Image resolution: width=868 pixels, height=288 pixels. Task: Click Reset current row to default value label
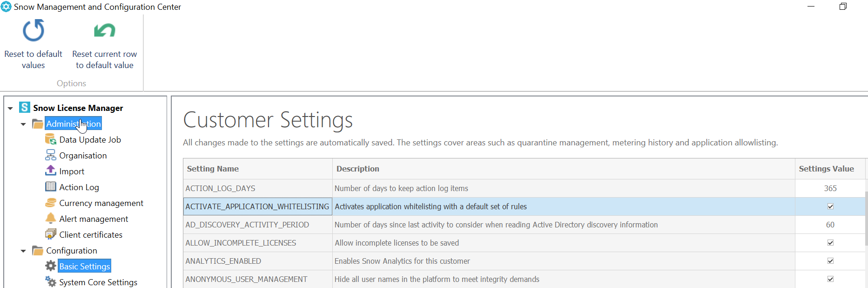tap(104, 60)
